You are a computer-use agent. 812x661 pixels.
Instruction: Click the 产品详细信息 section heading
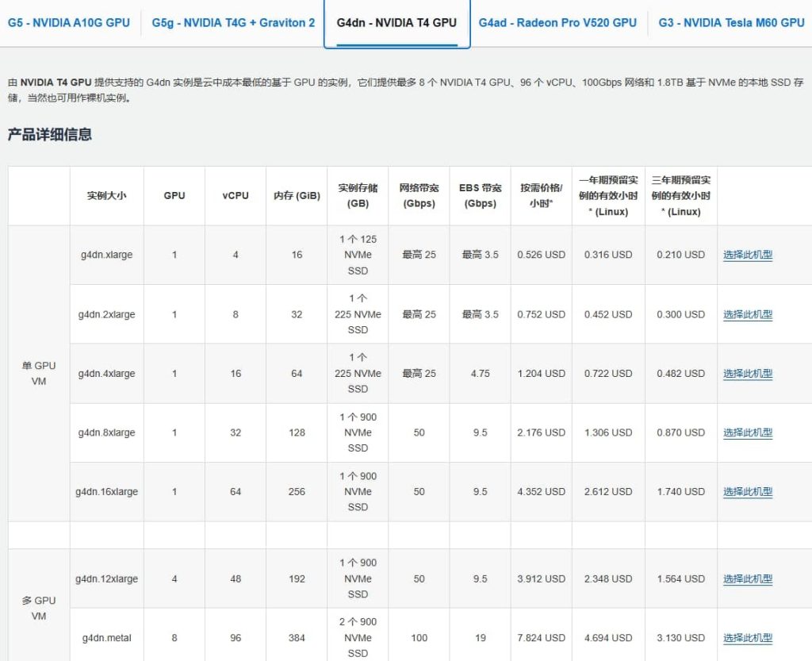click(49, 135)
